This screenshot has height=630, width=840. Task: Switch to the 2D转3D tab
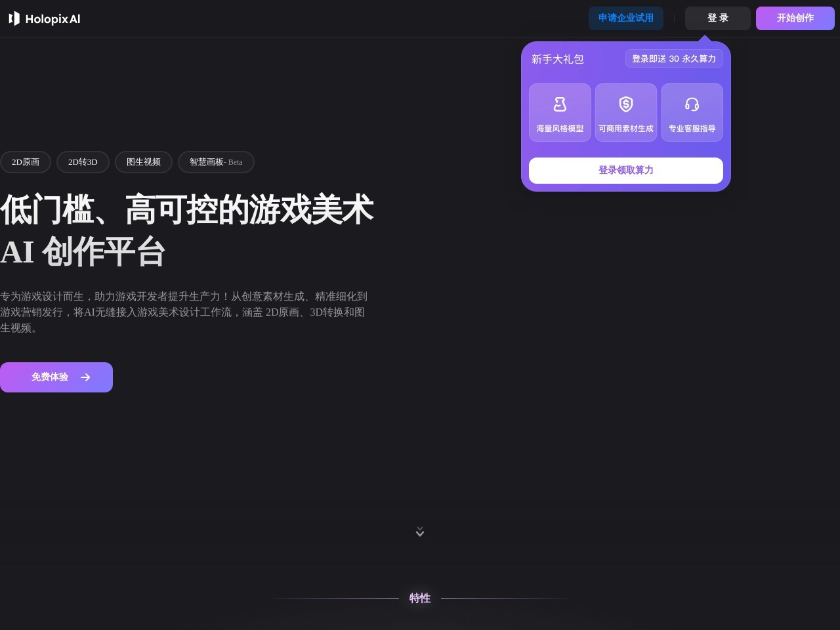pyautogui.click(x=83, y=162)
